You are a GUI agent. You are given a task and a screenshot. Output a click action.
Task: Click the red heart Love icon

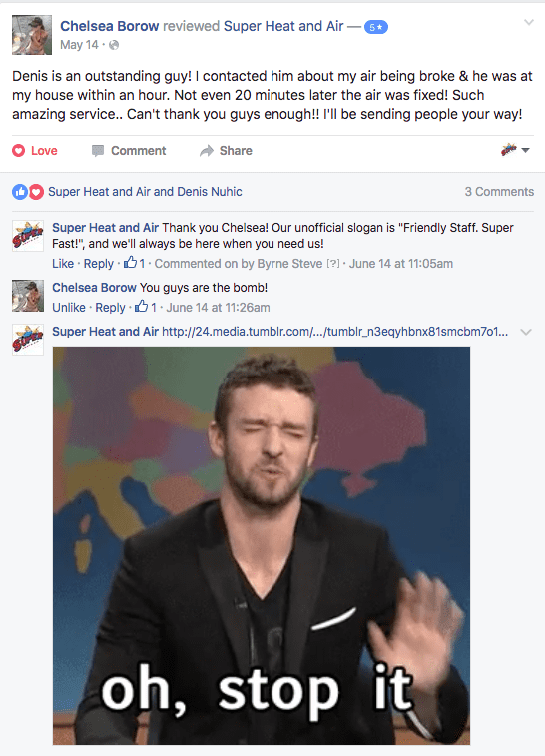pyautogui.click(x=18, y=151)
